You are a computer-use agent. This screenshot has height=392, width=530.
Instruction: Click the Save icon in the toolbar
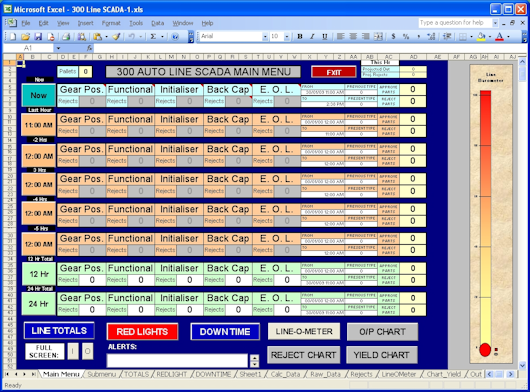point(38,36)
